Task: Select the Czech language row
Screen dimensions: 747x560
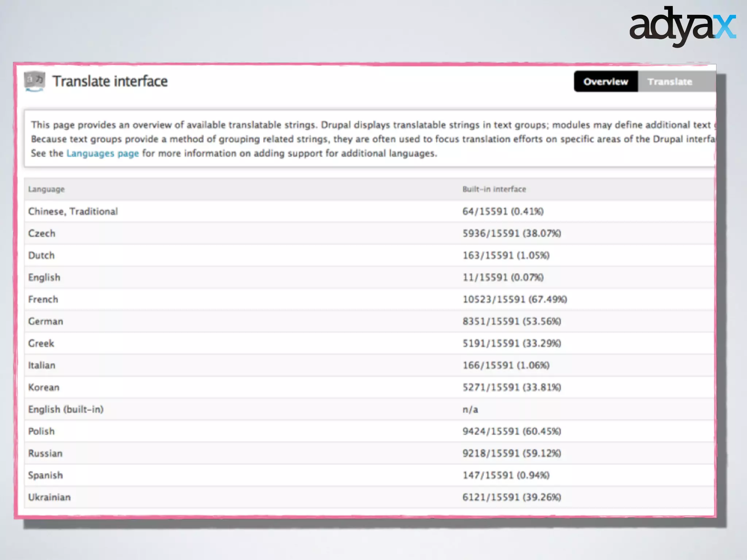Action: click(x=42, y=233)
